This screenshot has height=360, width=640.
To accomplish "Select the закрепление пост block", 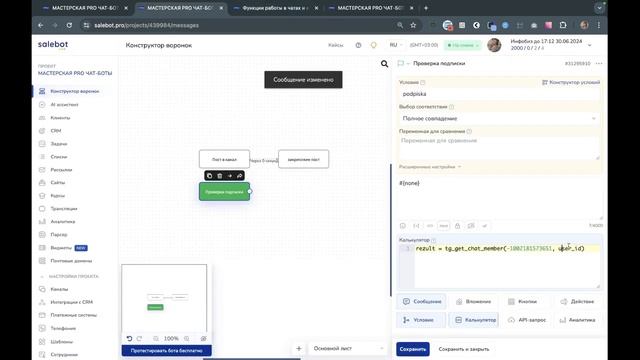I will click(303, 159).
